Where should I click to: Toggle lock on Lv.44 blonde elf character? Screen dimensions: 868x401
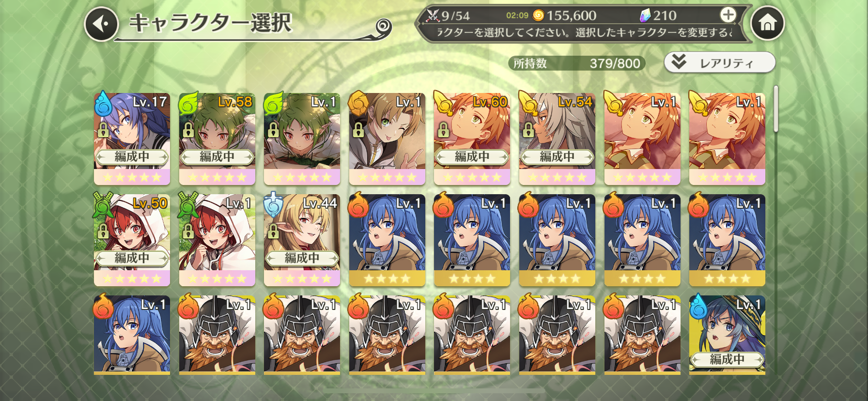coord(273,231)
